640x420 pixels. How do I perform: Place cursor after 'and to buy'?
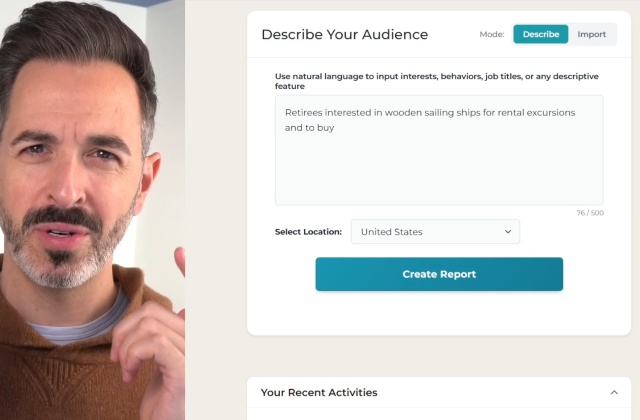pyautogui.click(x=335, y=128)
